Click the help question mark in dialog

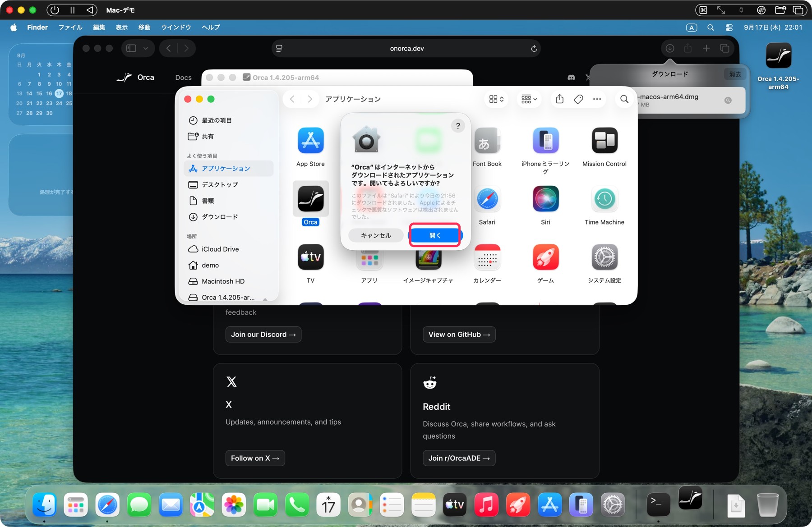point(458,126)
